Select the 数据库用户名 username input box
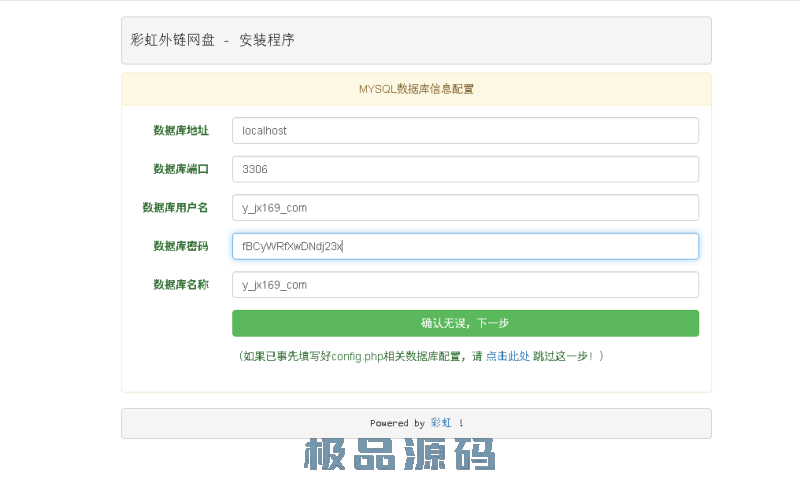Viewport: 800px width, 479px height. click(x=465, y=207)
